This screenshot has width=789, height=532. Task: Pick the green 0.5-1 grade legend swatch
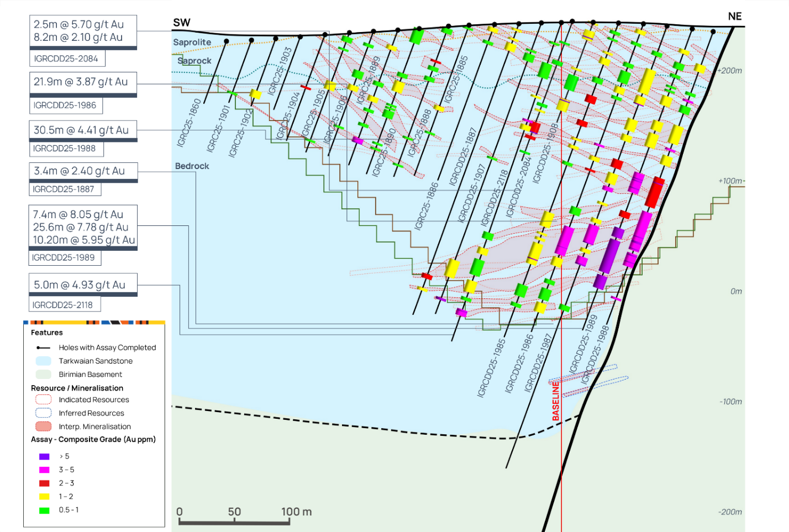coord(44,510)
